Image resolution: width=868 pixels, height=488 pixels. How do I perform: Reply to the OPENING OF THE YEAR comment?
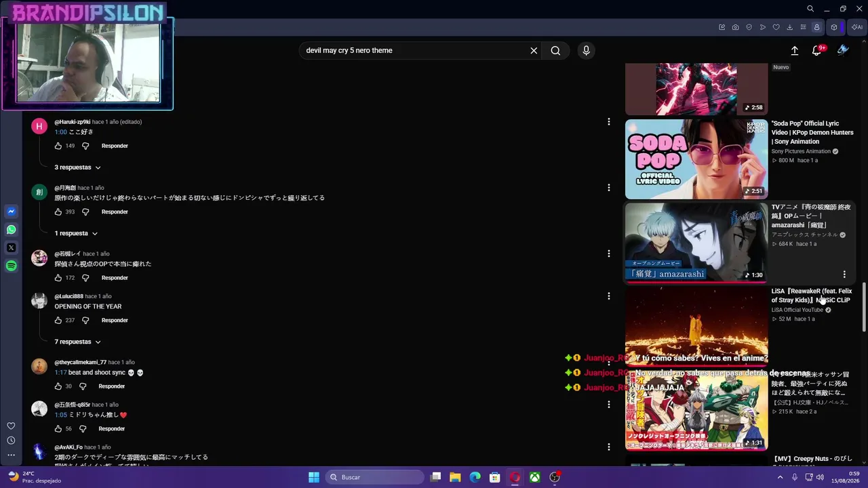115,320
